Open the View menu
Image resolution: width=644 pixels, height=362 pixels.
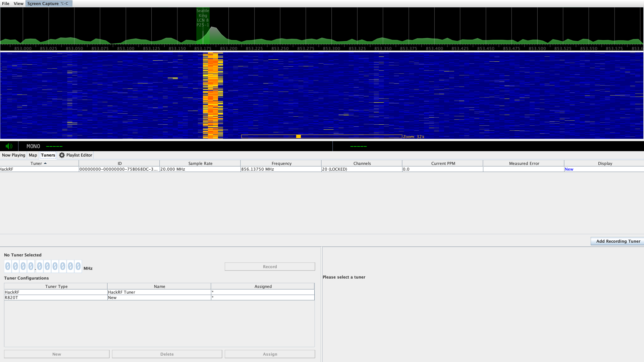point(18,3)
